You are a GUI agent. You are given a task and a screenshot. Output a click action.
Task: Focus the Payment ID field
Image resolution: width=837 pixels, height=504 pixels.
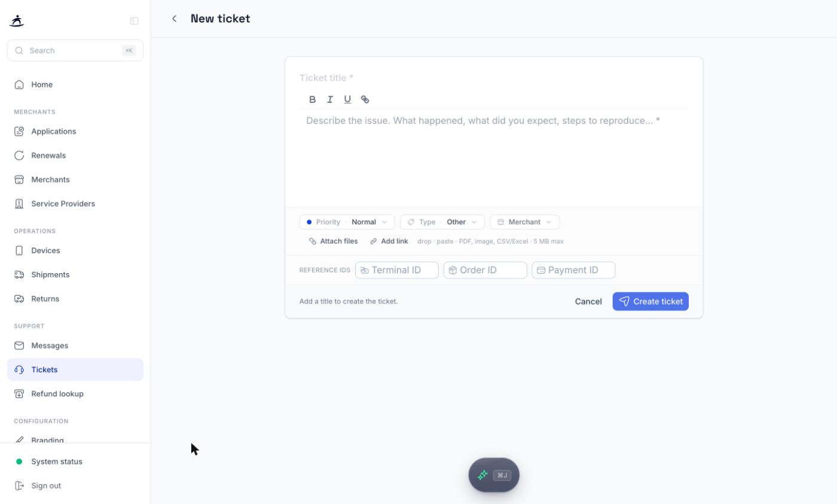point(574,270)
